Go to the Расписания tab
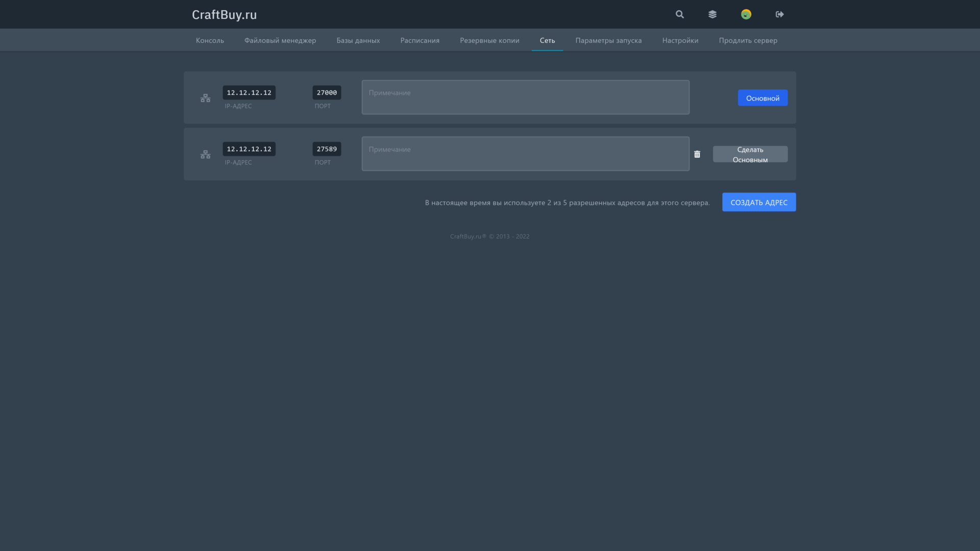This screenshot has width=980, height=551. point(420,40)
